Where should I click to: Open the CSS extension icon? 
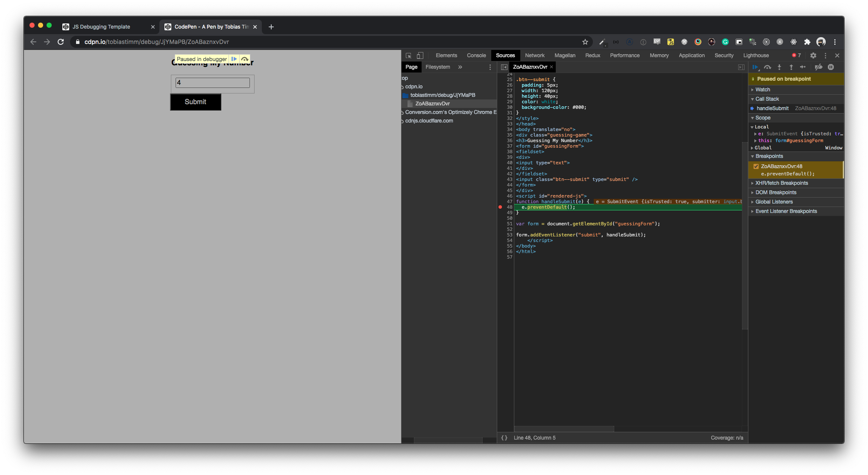click(x=657, y=42)
